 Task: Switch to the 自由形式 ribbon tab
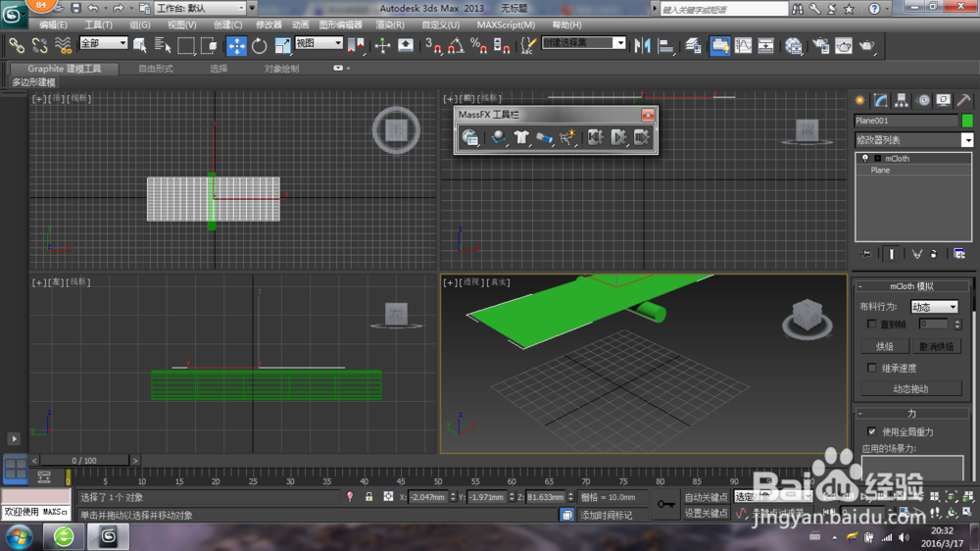tap(155, 69)
